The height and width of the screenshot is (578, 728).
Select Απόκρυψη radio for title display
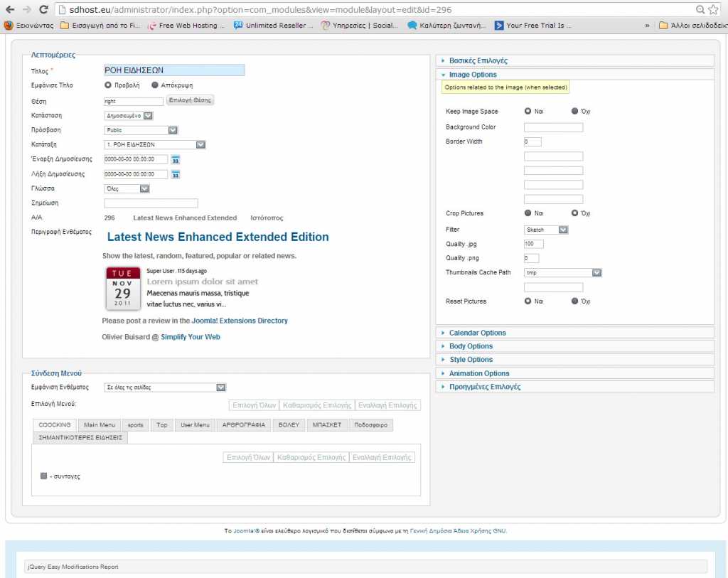point(155,85)
